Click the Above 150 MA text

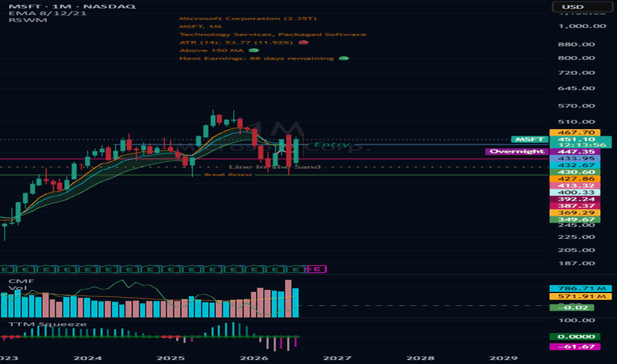(x=212, y=50)
